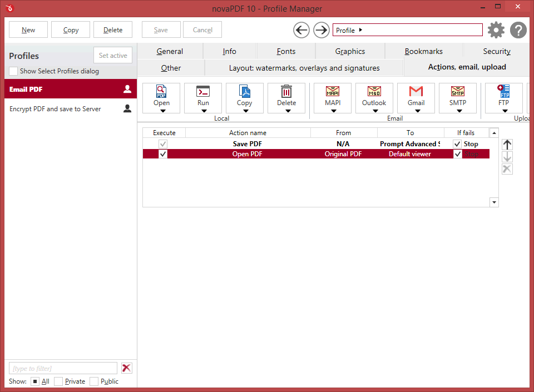
Task: Add an Open PDF action
Action: 161,98
